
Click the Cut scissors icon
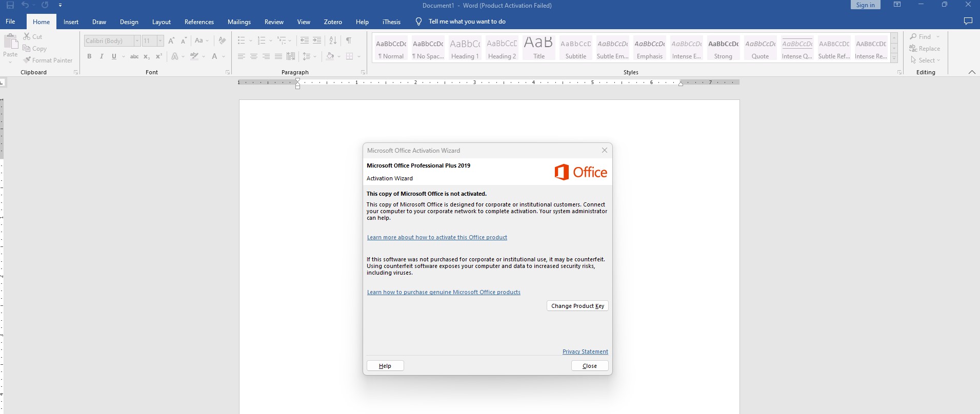(x=27, y=36)
